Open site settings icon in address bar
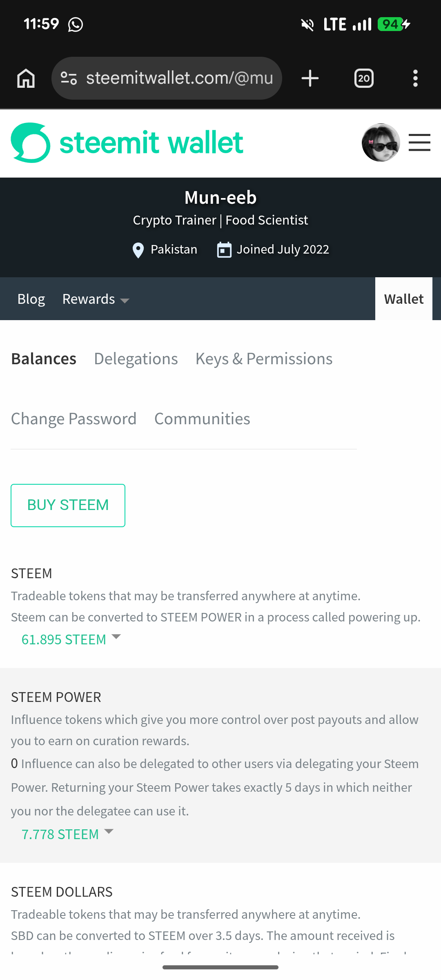441x980 pixels. point(69,78)
